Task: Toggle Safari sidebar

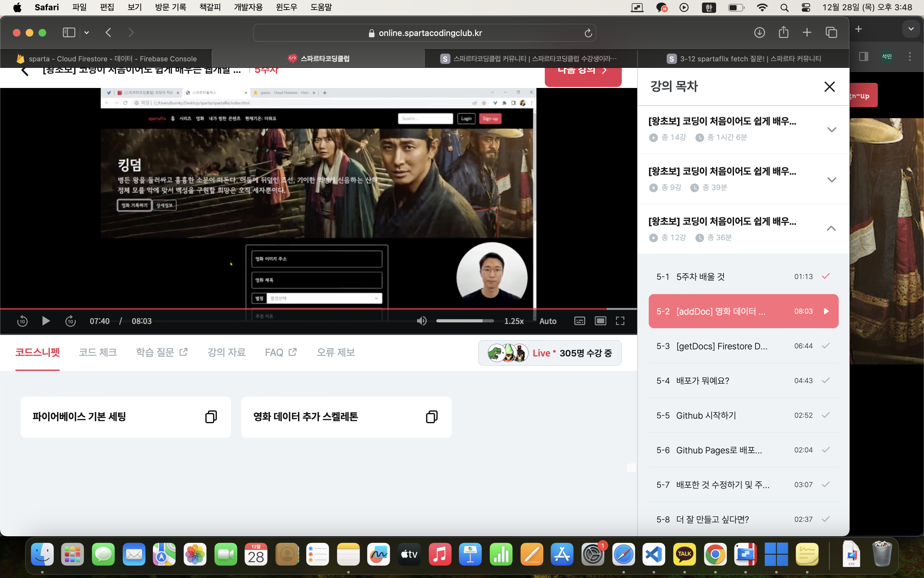Action: (69, 32)
